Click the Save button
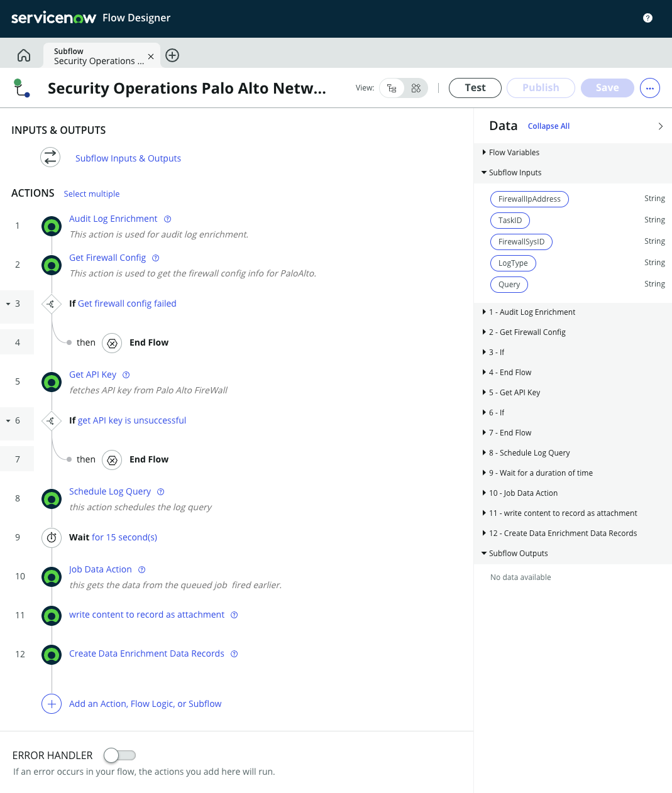The image size is (672, 793). [x=607, y=88]
